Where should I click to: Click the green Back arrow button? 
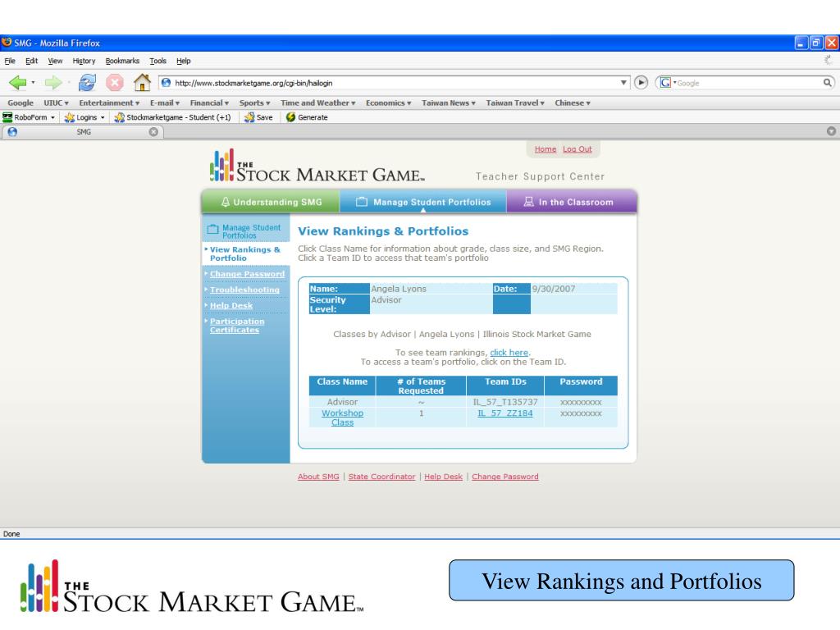(17, 83)
